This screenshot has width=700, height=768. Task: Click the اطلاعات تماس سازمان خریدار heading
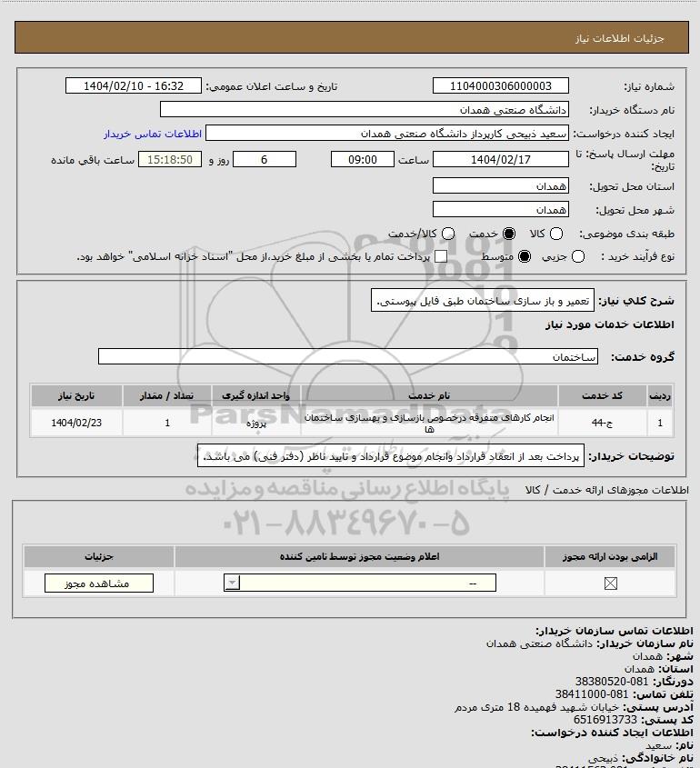click(615, 631)
